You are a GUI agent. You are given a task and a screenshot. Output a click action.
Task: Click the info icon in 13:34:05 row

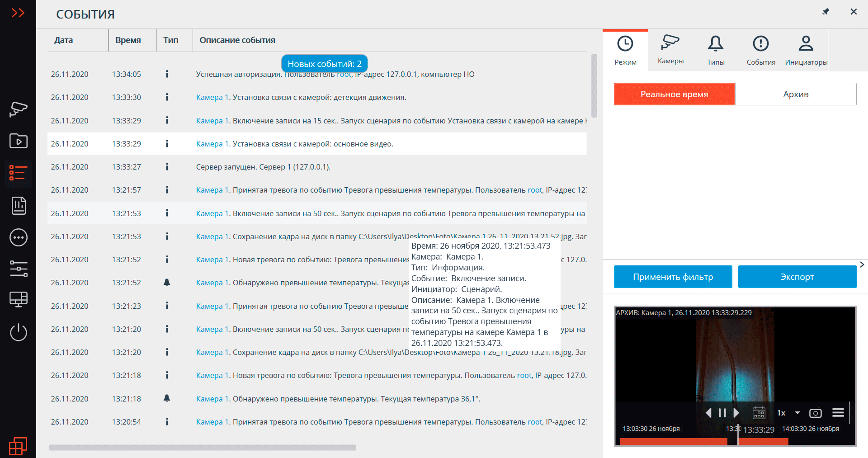point(167,74)
